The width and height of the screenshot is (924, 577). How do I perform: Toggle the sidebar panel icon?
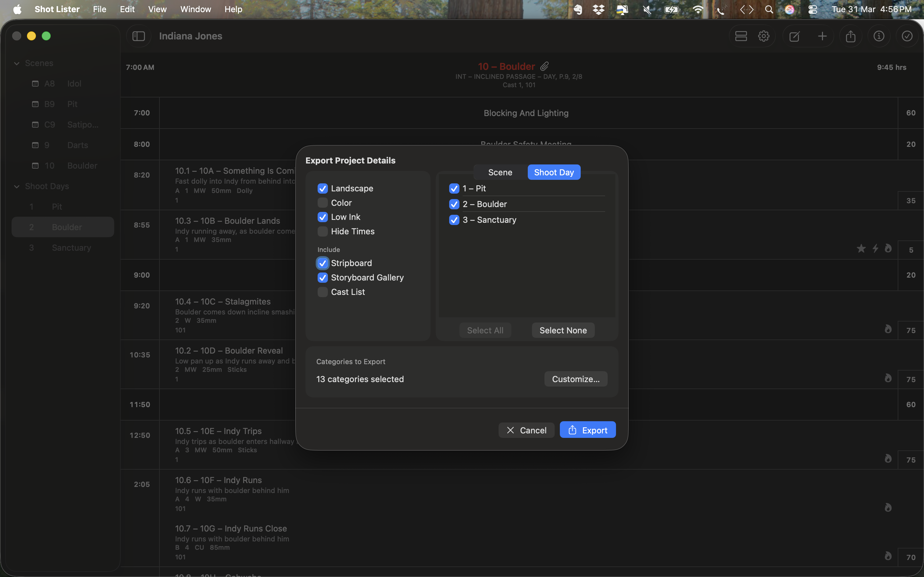[139, 36]
